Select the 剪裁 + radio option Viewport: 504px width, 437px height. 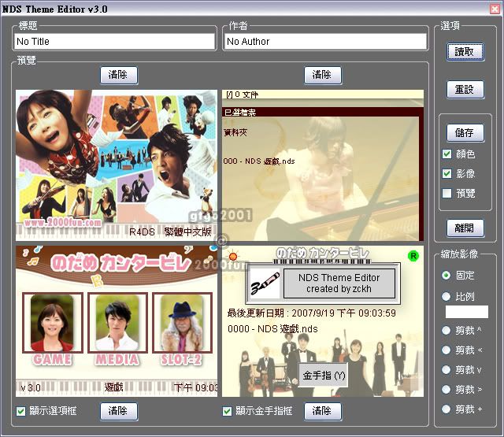[447, 409]
